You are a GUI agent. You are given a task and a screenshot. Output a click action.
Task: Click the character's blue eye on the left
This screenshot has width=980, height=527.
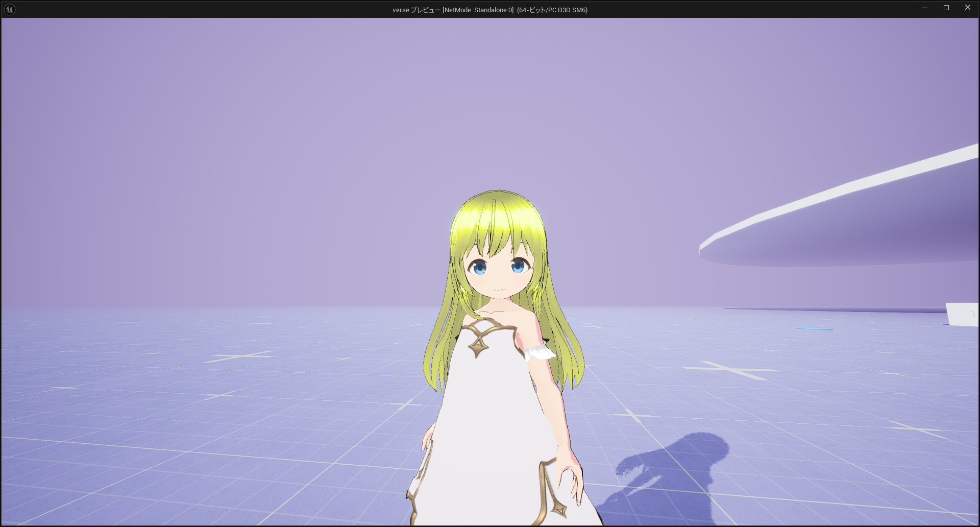479,267
